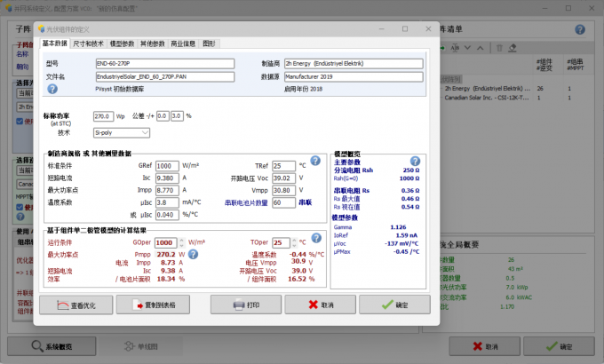Image resolution: width=604 pixels, height=364 pixels.
Task: Decrease GOper value with down spinner
Action: 181,245
